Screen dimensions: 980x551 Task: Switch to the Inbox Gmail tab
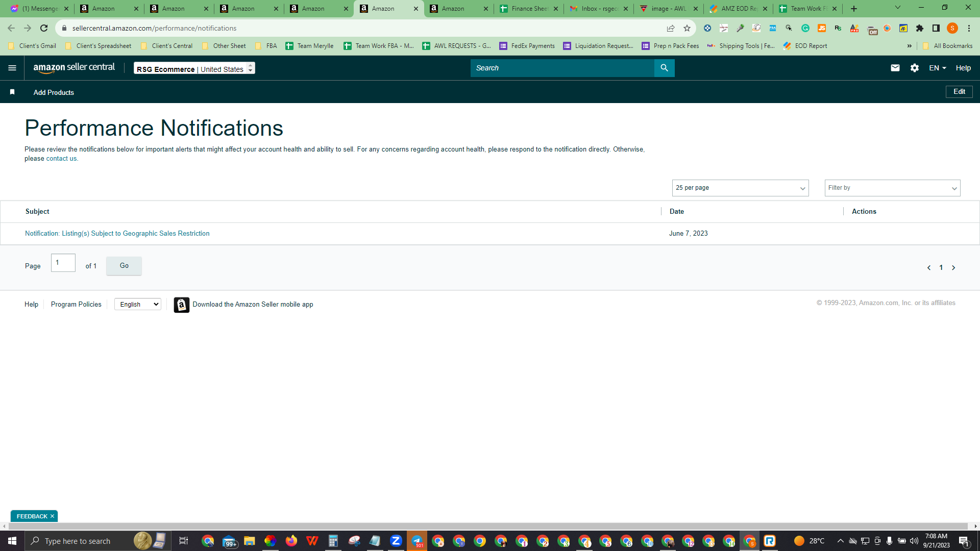point(599,9)
